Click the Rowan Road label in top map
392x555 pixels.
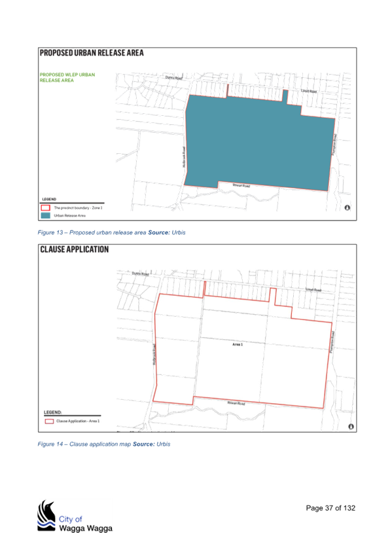point(241,185)
